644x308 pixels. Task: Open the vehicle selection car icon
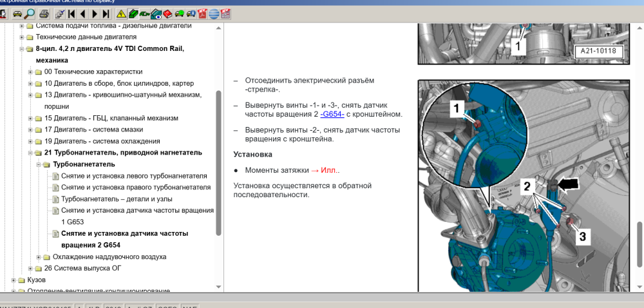coord(17,14)
